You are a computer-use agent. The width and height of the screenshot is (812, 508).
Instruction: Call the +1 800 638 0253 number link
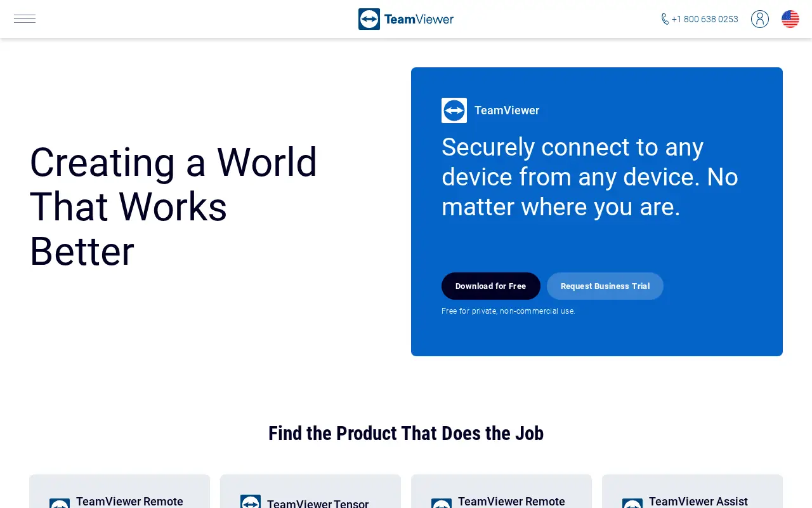[x=705, y=19]
